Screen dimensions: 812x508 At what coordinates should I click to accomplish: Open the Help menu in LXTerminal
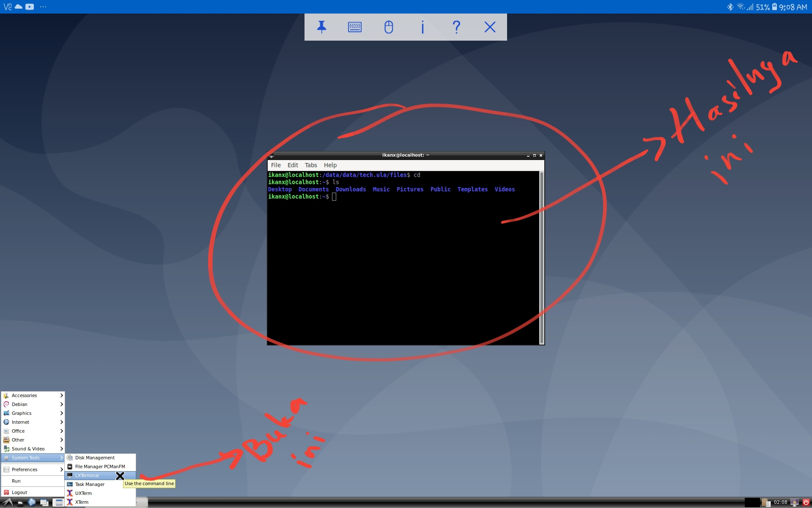point(330,165)
